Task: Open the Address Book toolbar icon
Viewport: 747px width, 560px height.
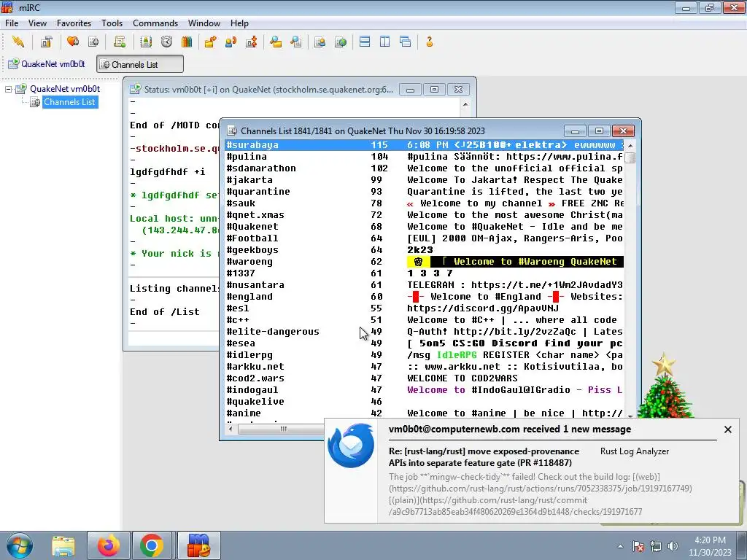Action: pyautogui.click(x=146, y=42)
